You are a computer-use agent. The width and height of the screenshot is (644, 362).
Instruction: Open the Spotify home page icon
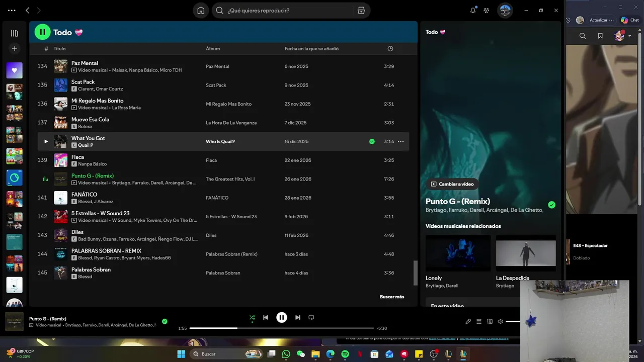[x=201, y=10]
